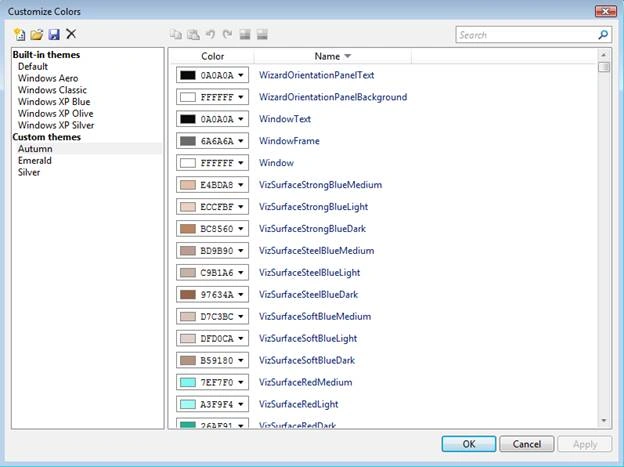Open the Window FFFFFF color dropdown
The height and width of the screenshot is (467, 624).
pos(241,163)
